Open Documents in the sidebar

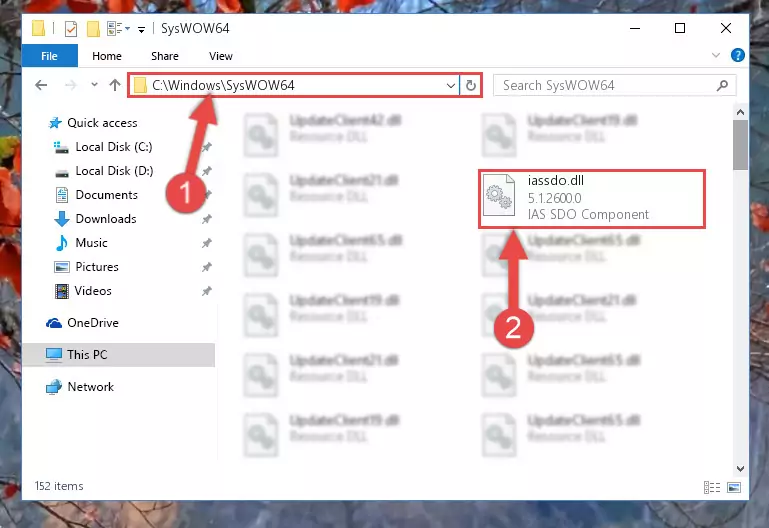pos(106,195)
